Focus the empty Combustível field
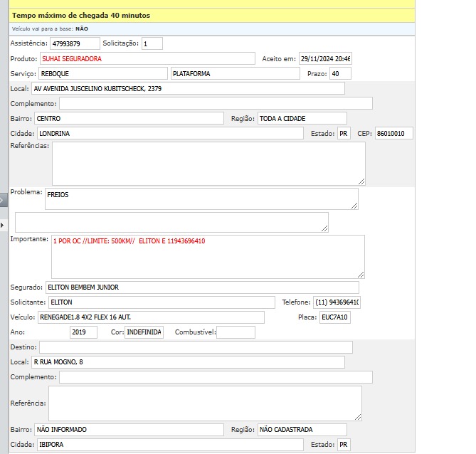Viewport: 476px width, 454px height. tap(236, 332)
